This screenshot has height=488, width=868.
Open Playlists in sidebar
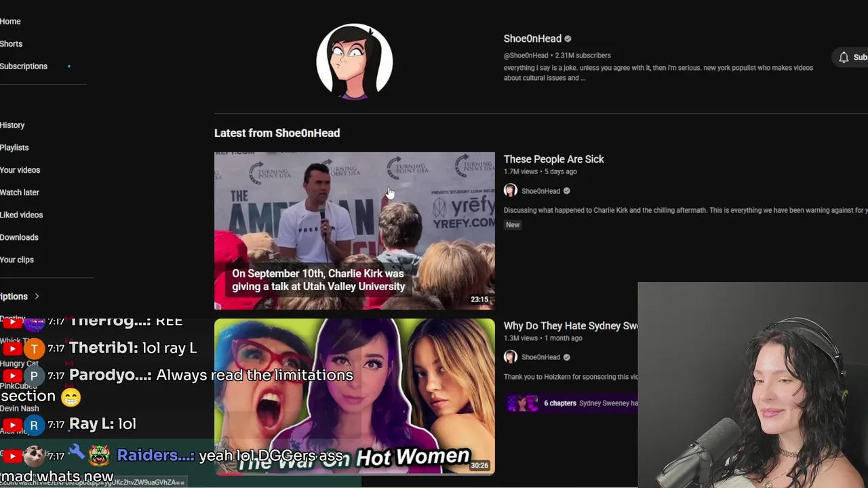14,148
